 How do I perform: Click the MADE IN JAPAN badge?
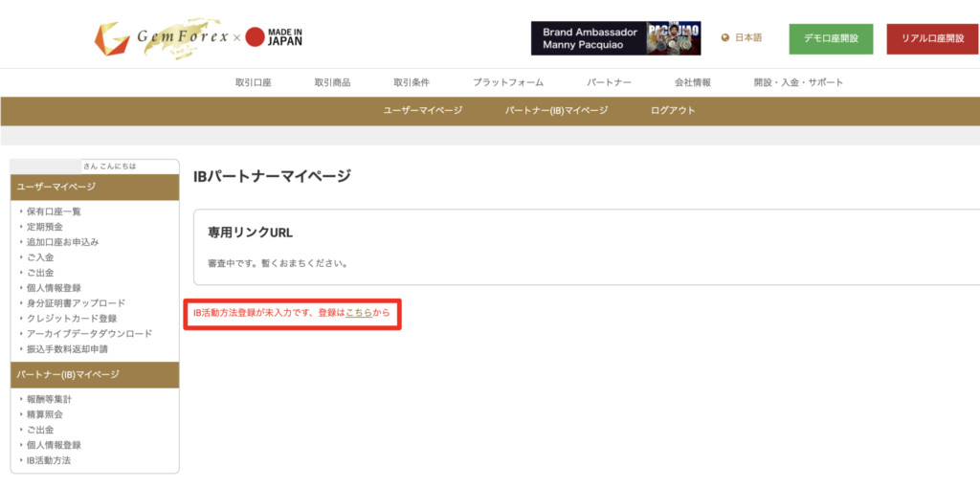(x=274, y=37)
